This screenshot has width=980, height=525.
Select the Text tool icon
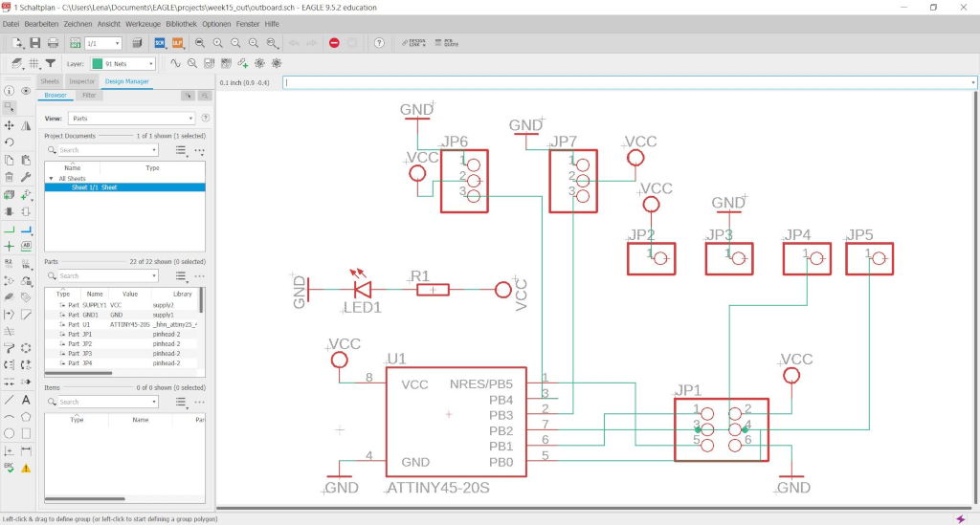(26, 400)
